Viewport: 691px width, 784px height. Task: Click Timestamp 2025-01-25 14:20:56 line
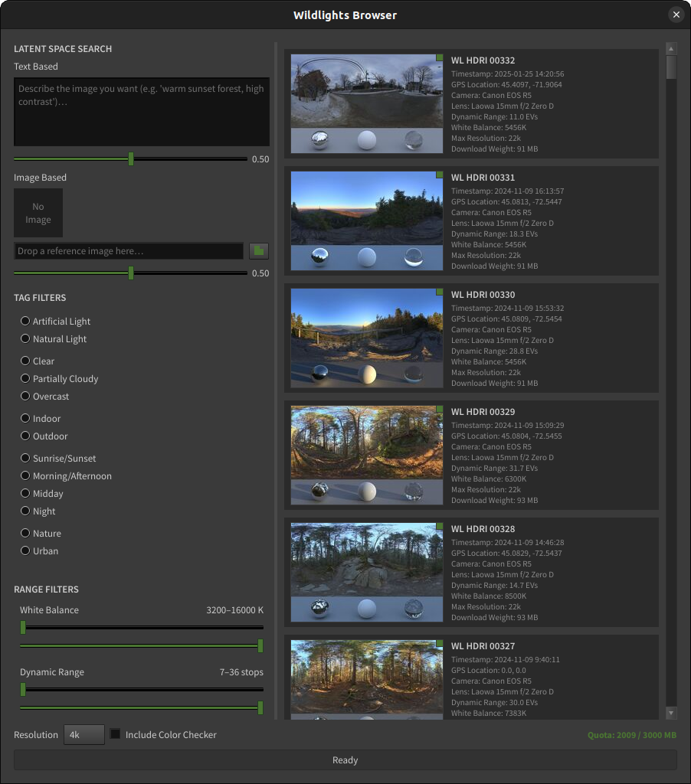[507, 73]
